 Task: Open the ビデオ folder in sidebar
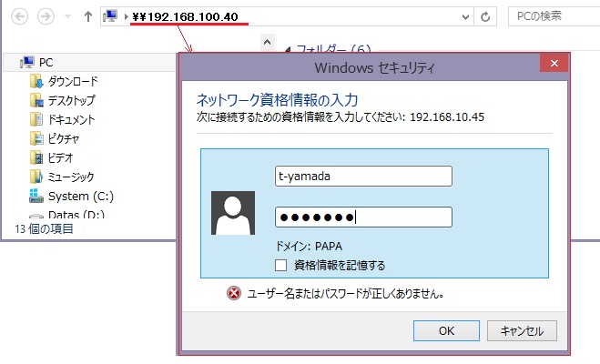(x=60, y=157)
